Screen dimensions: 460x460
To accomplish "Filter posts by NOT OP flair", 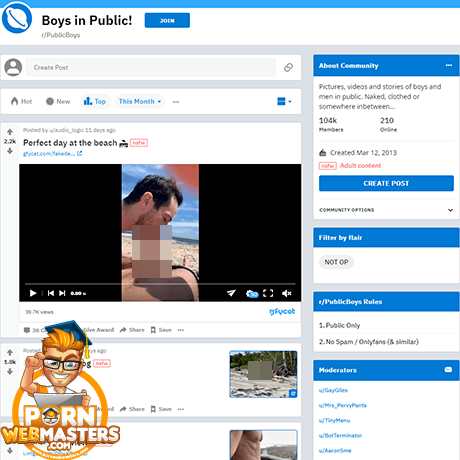I will [336, 262].
